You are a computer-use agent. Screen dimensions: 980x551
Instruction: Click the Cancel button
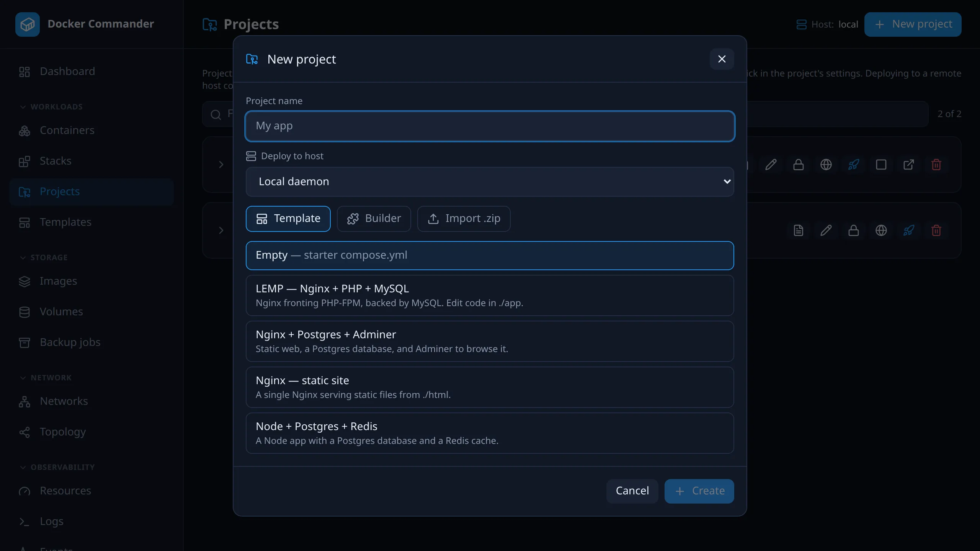click(632, 491)
